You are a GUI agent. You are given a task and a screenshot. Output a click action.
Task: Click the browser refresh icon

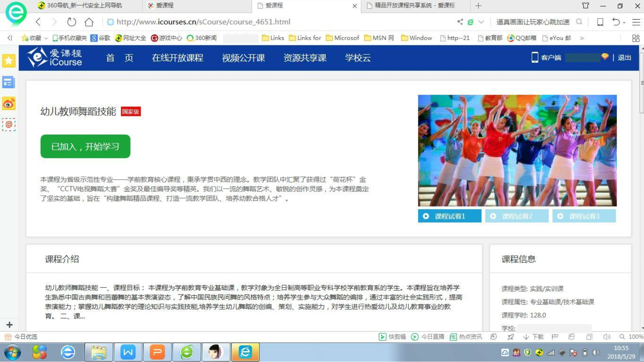[x=71, y=22]
